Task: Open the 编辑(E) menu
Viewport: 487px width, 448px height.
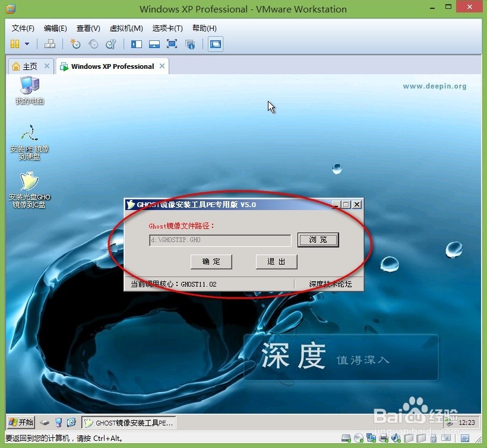Action: pyautogui.click(x=55, y=28)
